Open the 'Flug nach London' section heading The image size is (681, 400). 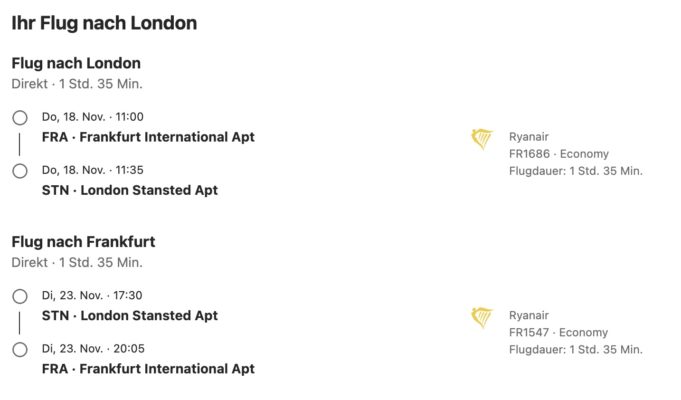pos(76,63)
